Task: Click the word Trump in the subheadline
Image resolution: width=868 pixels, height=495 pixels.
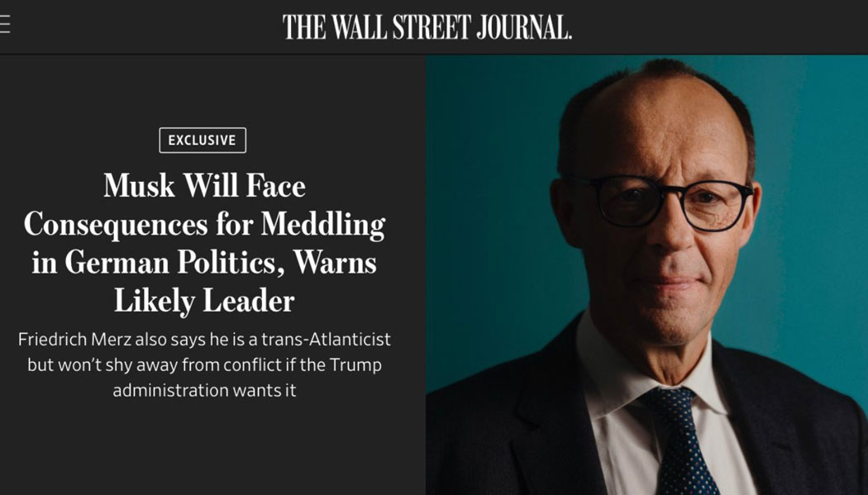Action: click(355, 365)
